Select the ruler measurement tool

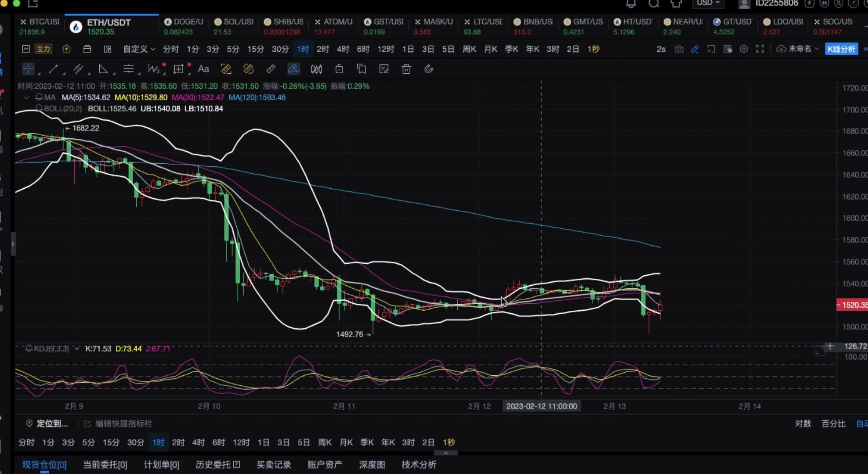pyautogui.click(x=271, y=69)
